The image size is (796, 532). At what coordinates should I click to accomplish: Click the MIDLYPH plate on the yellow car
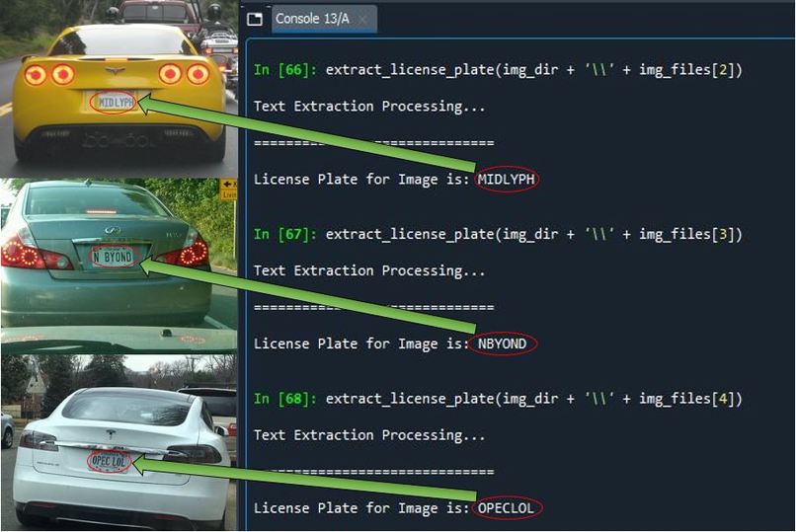click(116, 102)
